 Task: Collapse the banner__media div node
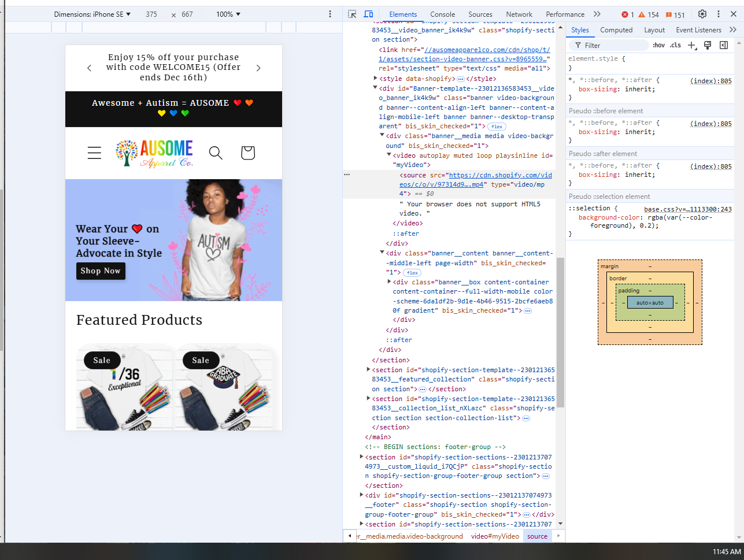382,135
